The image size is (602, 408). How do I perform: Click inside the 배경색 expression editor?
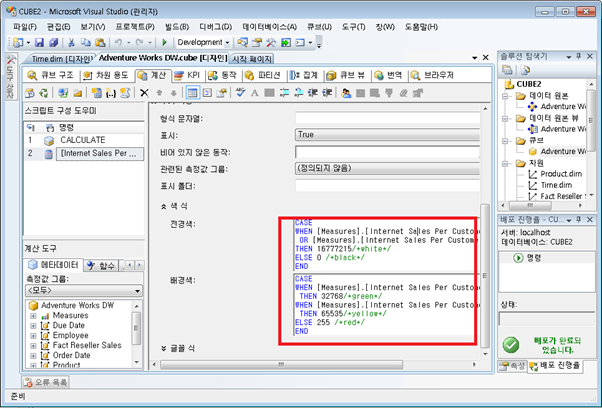(386, 305)
